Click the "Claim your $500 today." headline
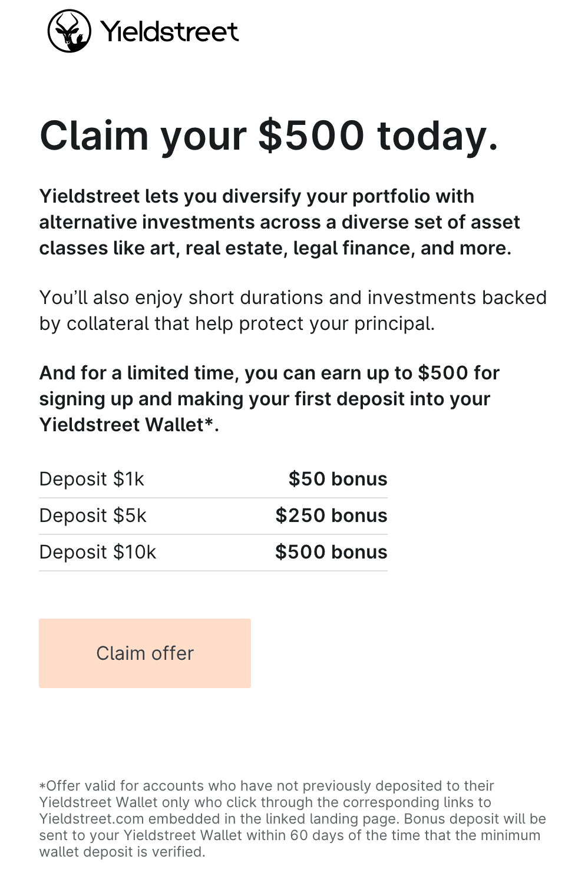 coord(269,136)
